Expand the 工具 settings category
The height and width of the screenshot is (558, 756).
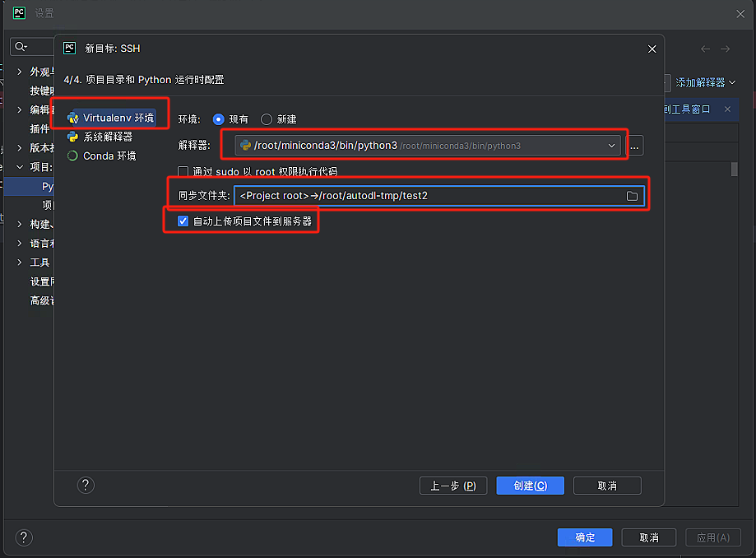pyautogui.click(x=19, y=263)
